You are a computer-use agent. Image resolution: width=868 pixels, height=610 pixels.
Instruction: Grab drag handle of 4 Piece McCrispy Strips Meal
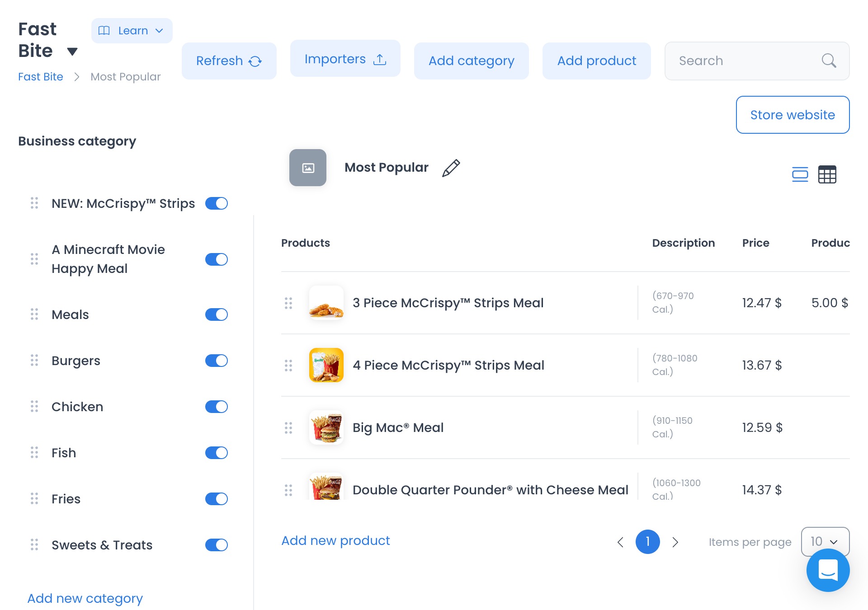(288, 366)
